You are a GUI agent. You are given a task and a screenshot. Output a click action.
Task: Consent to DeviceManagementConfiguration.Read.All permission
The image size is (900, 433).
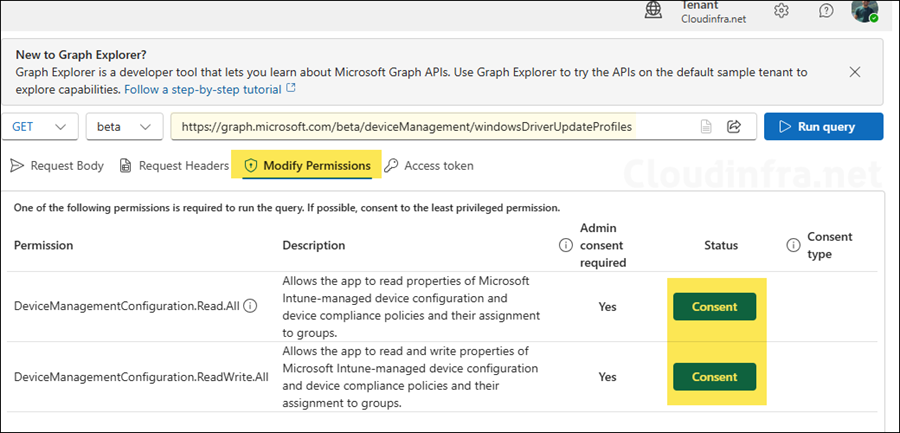pyautogui.click(x=714, y=307)
